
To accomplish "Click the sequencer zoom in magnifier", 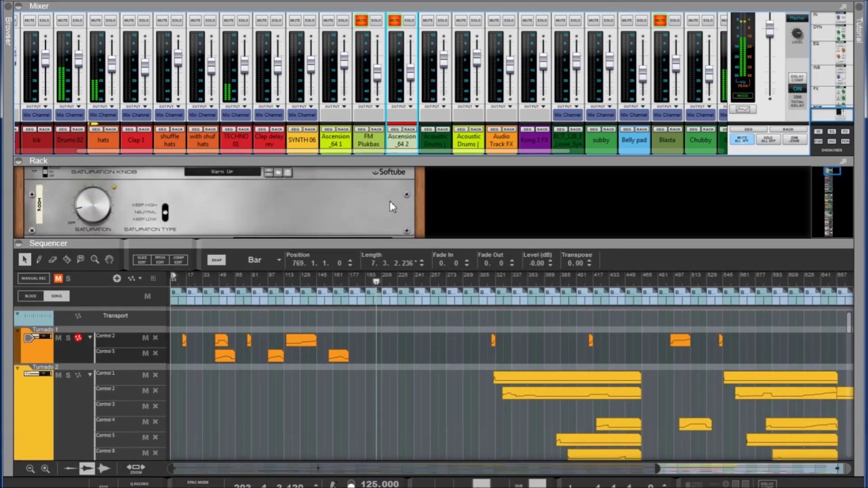I will tap(45, 468).
